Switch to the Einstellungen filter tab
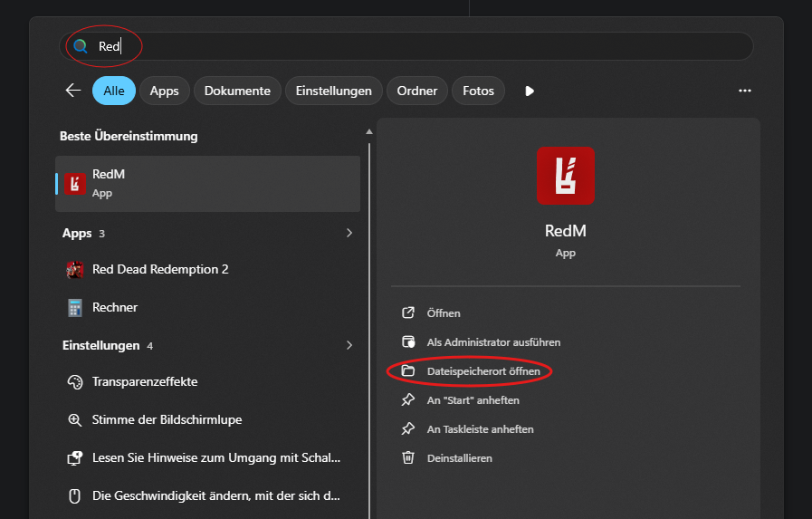Viewport: 812px width, 519px height. [333, 91]
